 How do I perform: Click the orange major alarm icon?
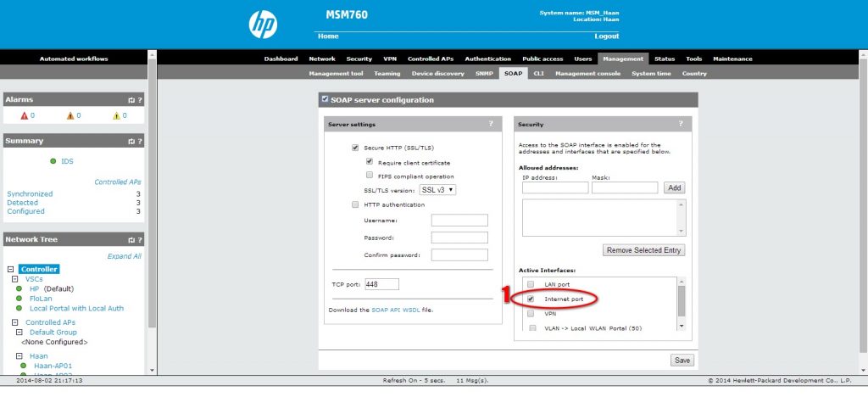tap(70, 115)
